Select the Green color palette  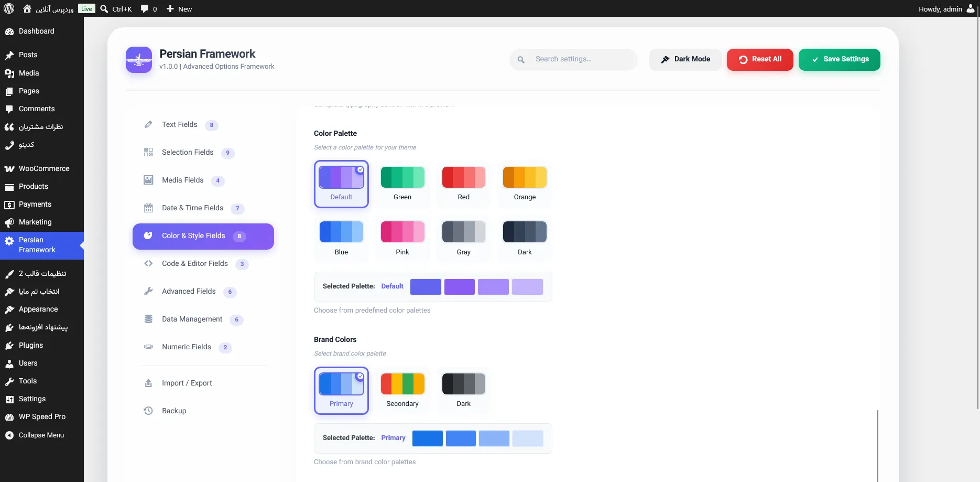pos(402,184)
